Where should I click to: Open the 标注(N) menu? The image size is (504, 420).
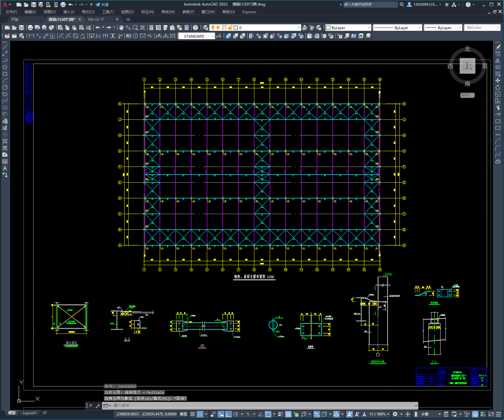tap(147, 12)
